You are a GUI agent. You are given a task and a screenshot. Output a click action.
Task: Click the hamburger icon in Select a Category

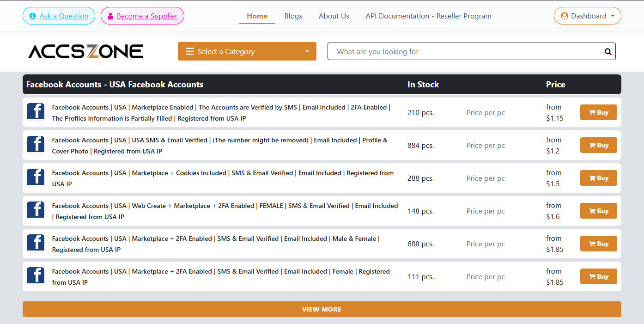click(189, 51)
